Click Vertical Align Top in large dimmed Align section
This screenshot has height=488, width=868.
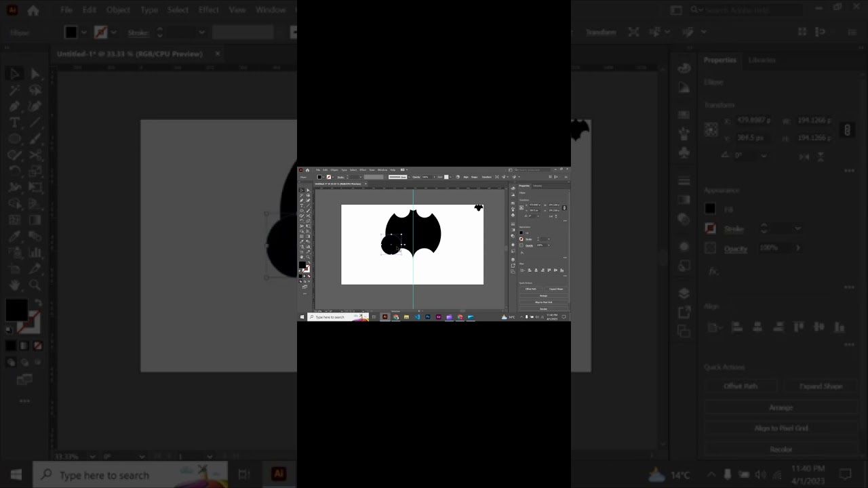pyautogui.click(x=800, y=327)
